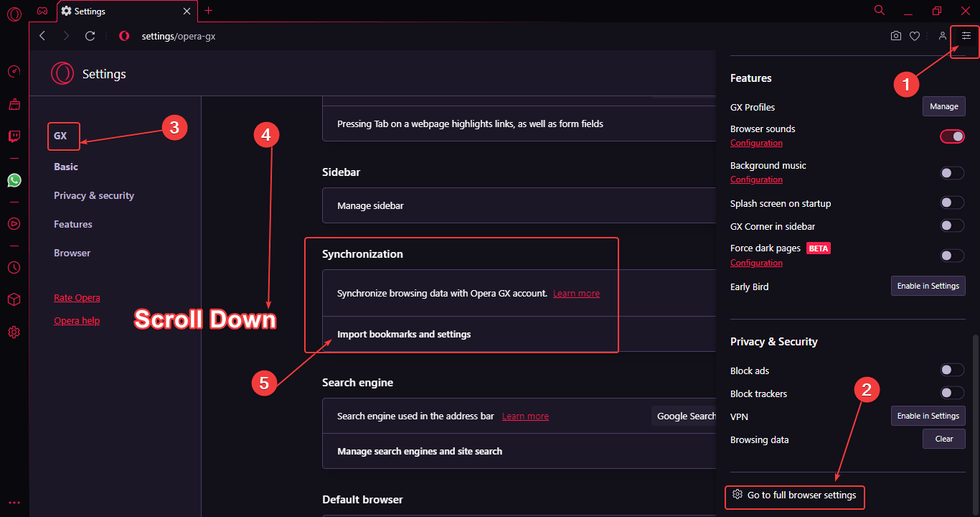
Task: Select the Features settings section
Action: [x=73, y=224]
